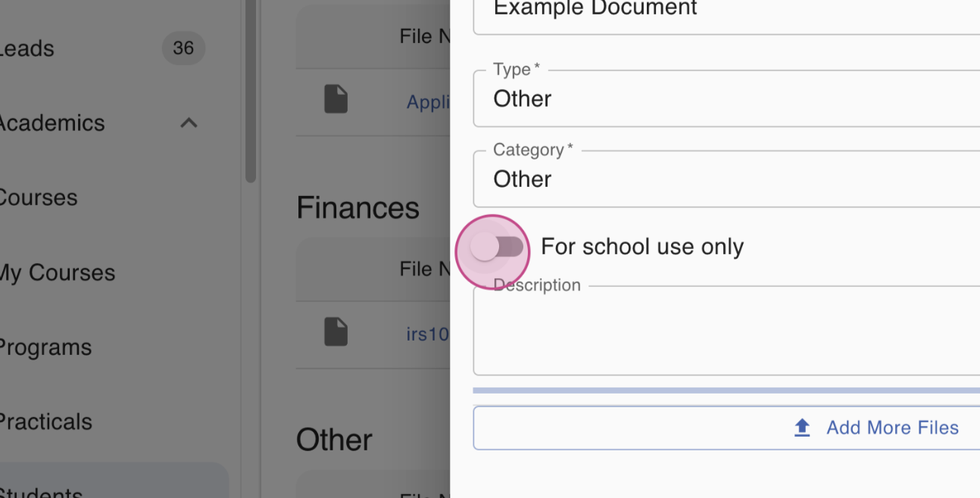Click the Leads count badge 36

click(183, 48)
